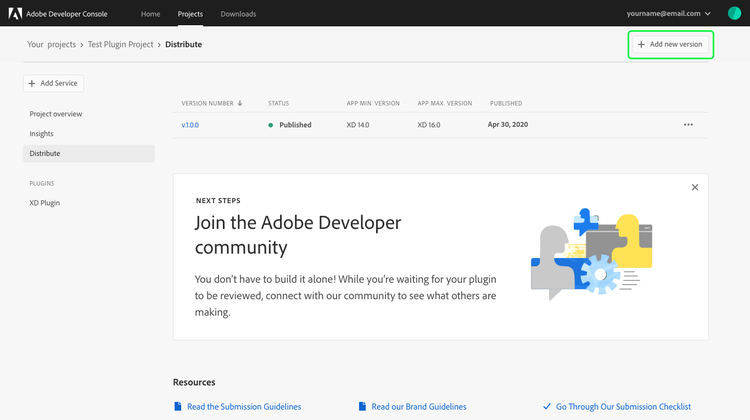Open the v.1.0.0 row's more-options ellipsis
This screenshot has width=750, height=420.
coord(688,124)
